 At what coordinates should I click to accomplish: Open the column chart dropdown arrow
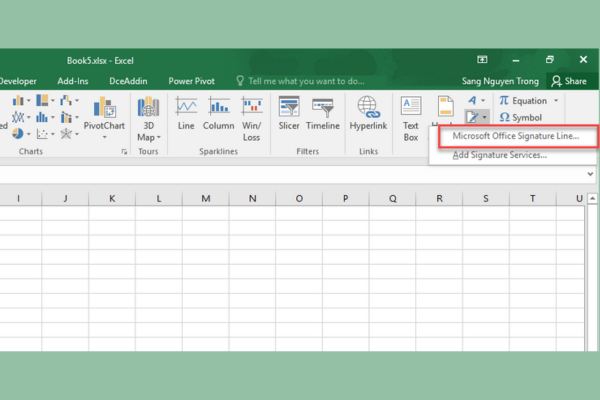tap(29, 101)
